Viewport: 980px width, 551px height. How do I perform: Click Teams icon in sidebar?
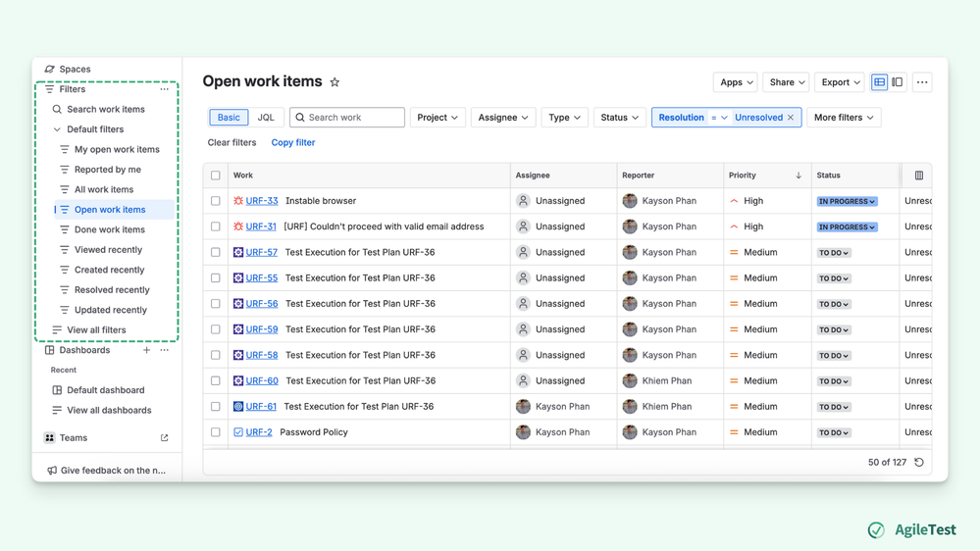tap(49, 438)
